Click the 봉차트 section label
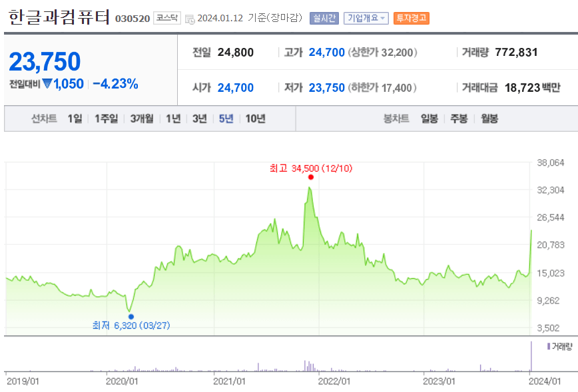The width and height of the screenshot is (578, 392). click(396, 118)
